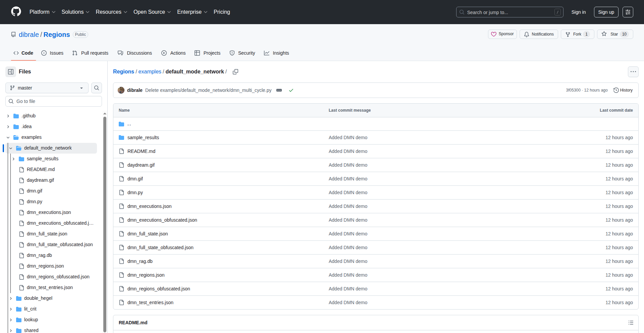
Task: Click the parent directory folder icon
Action: pyautogui.click(x=121, y=124)
